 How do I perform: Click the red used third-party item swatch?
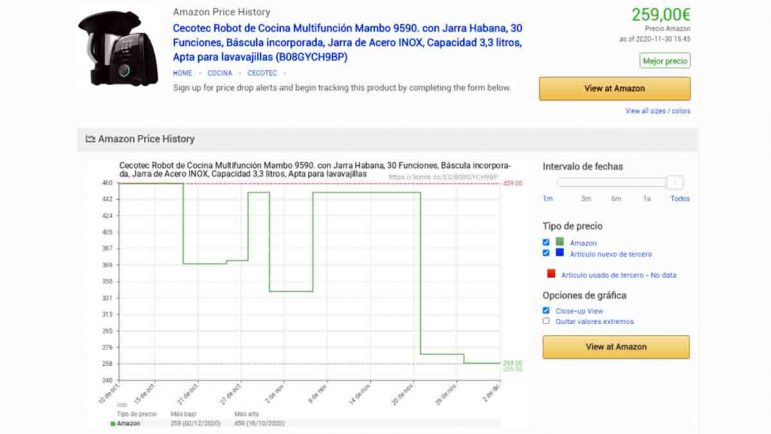click(x=551, y=274)
